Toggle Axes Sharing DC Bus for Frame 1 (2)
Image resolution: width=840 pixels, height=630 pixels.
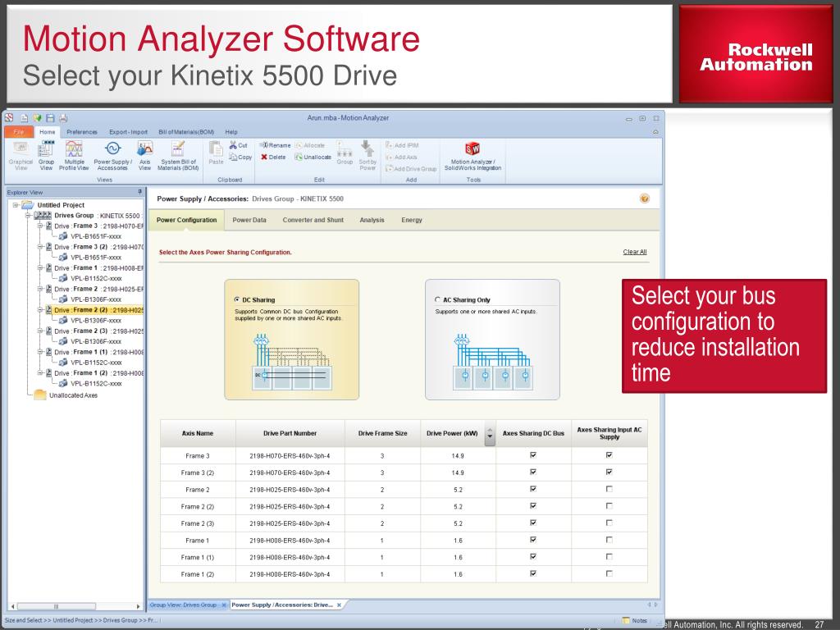533,573
